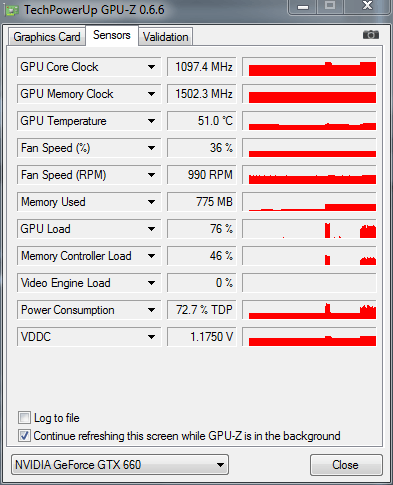Viewport: 393px width, 485px height.
Task: Click the Close button
Action: (x=346, y=465)
